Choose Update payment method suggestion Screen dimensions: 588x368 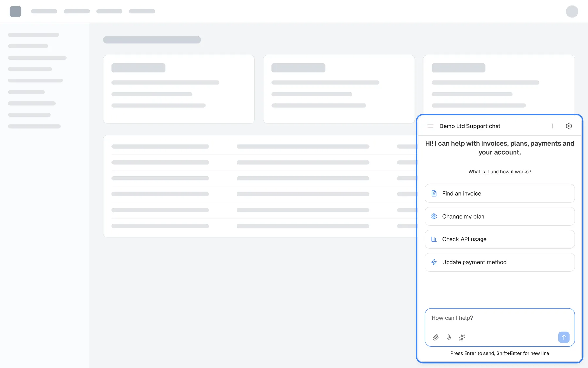point(499,262)
